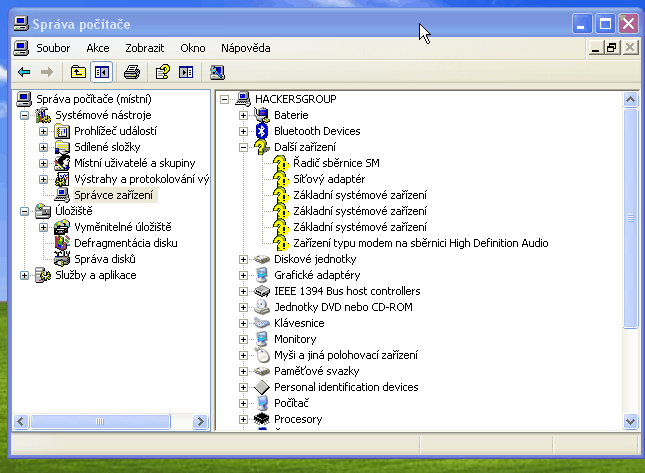Open the Soubor menu
The width and height of the screenshot is (645, 473).
click(53, 48)
